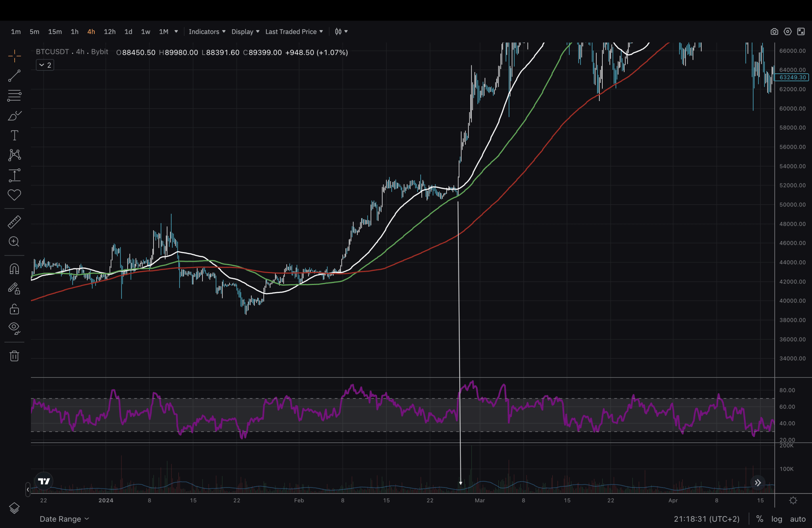The image size is (812, 528).
Task: Toggle log scale
Action: [776, 519]
